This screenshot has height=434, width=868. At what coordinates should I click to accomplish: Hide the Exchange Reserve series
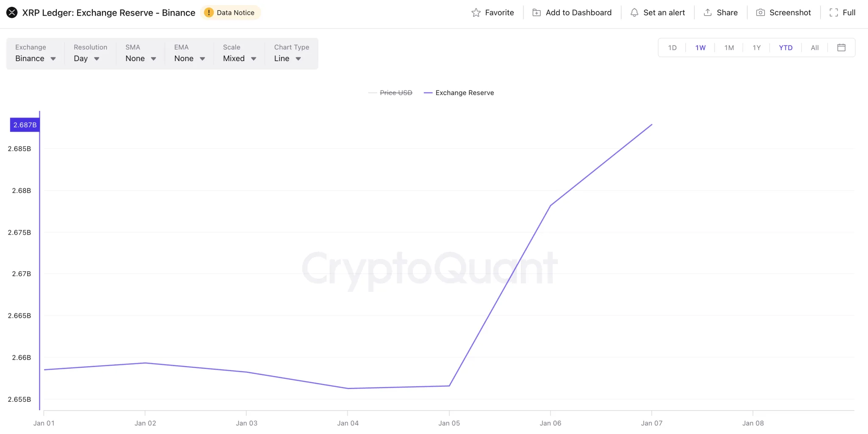coord(459,92)
